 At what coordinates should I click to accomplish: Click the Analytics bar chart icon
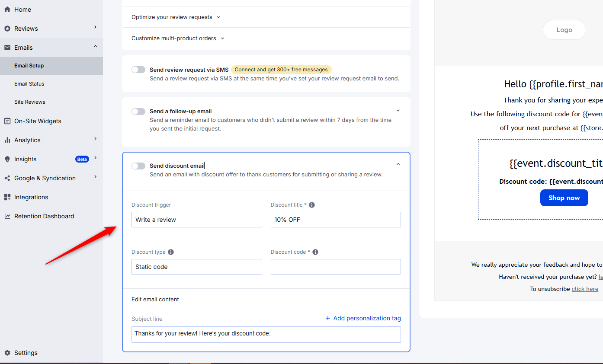click(x=7, y=140)
